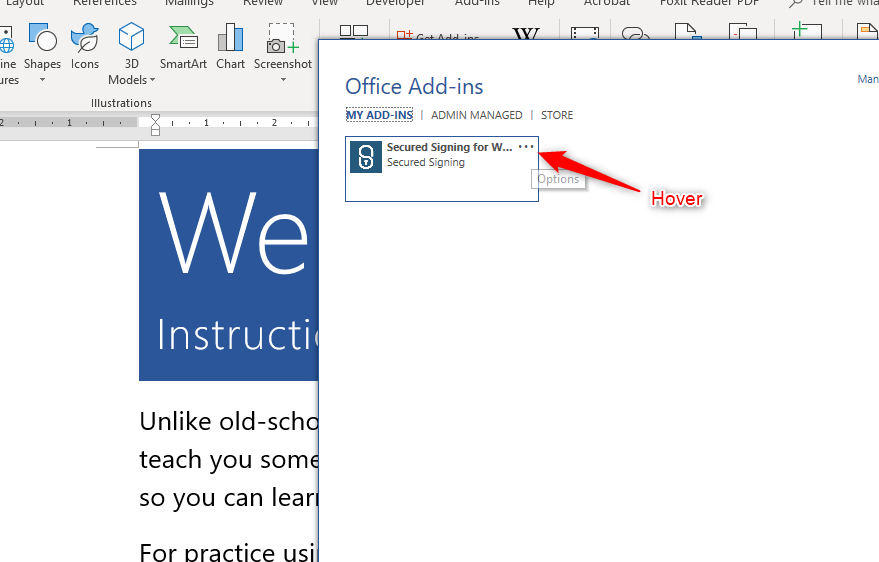Open the Developer ribbon tab
Viewport: 879px width, 562px height.
395,3
